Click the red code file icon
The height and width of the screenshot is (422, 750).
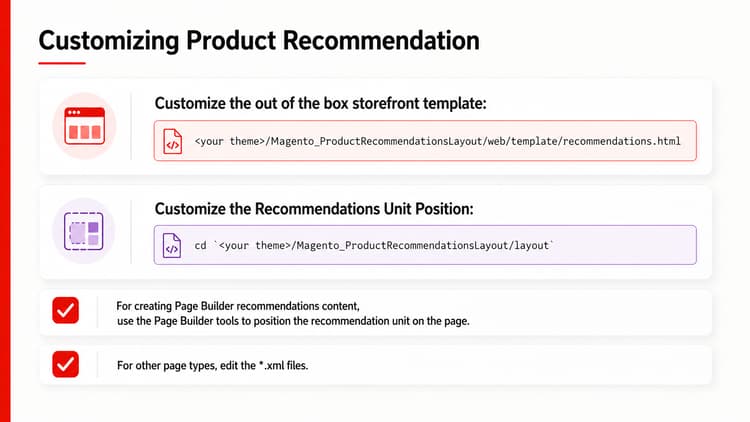[173, 141]
